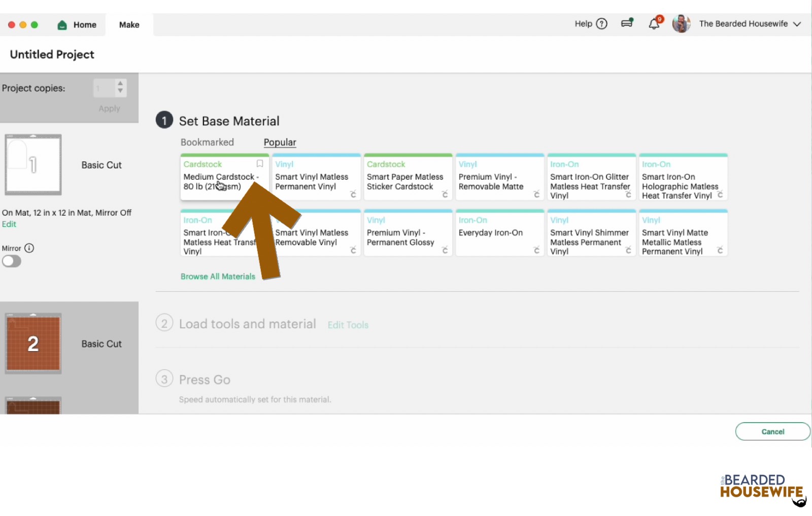The height and width of the screenshot is (516, 812).
Task: Open the account dropdown next to The Bearded Housewife
Action: (x=798, y=24)
